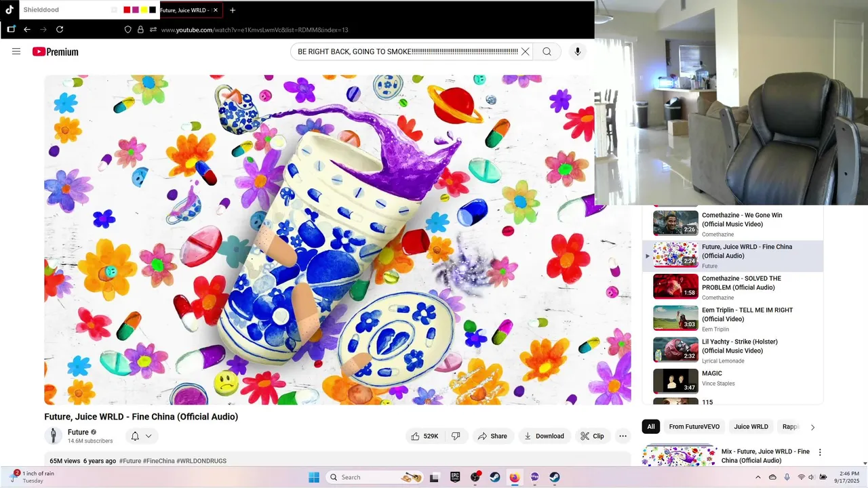This screenshot has height=488, width=868.
Task: Open the browser shield tracking protection icon
Action: [x=127, y=30]
